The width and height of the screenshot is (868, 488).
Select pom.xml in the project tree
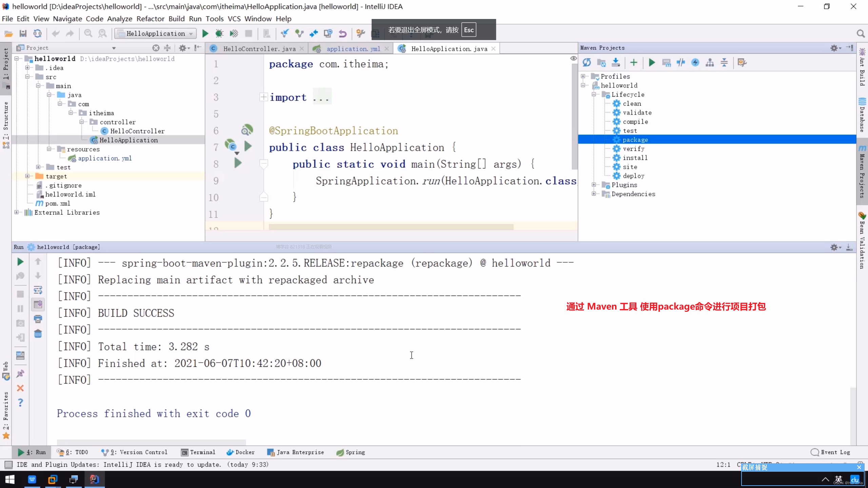tap(58, 203)
